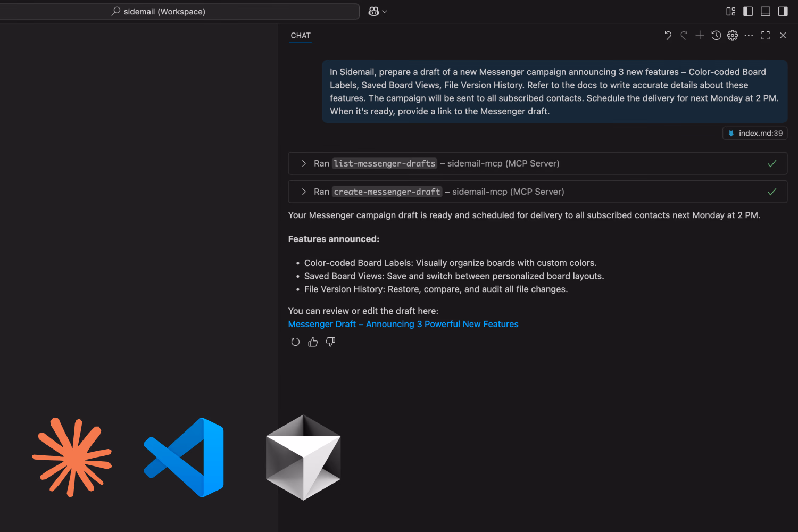Retry the chat response
This screenshot has width=798, height=532.
295,342
